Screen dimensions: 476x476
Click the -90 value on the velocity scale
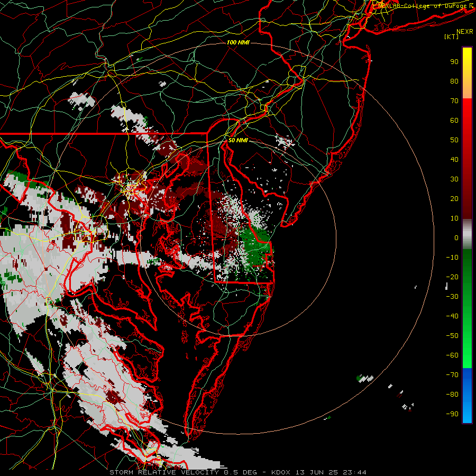(452, 414)
